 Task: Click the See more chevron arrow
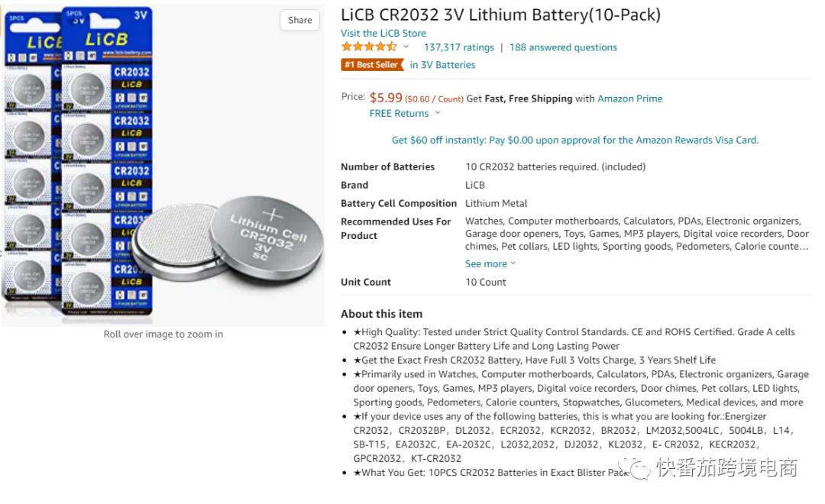pyautogui.click(x=513, y=263)
